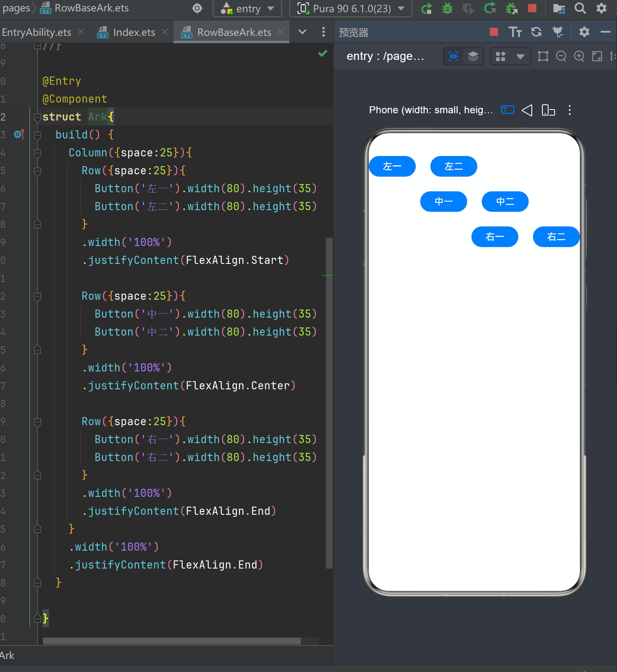Collapse the first Row block fold marker
617x672 pixels.
[37, 171]
